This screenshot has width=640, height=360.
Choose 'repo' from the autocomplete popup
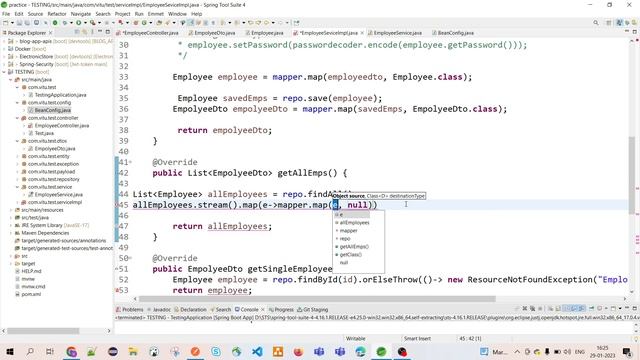(345, 239)
